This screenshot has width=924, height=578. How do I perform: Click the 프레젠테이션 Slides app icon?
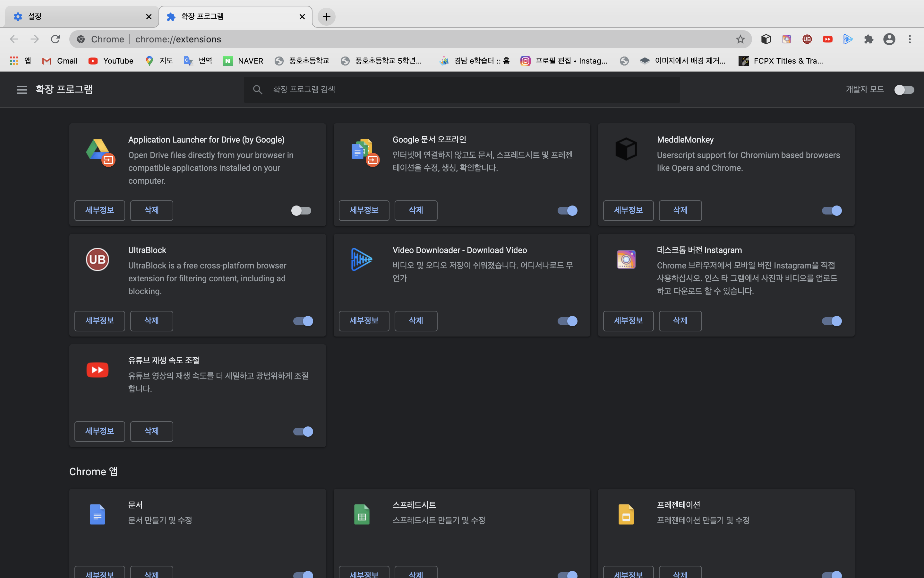coord(626,514)
